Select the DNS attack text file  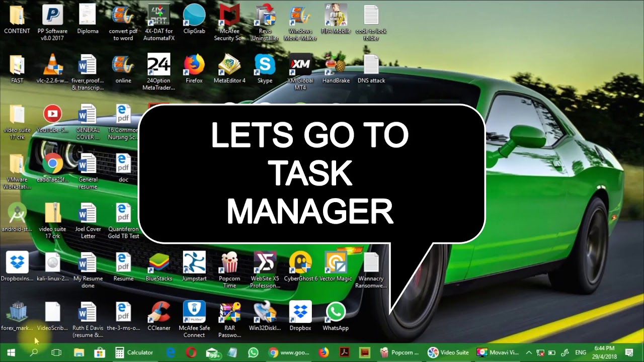371,69
